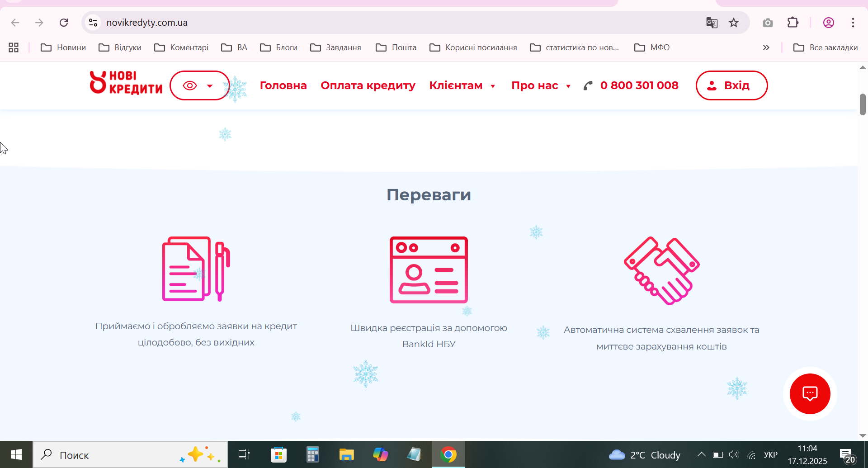Click the document and pen icon
Screen dimensions: 868x468
[196, 269]
